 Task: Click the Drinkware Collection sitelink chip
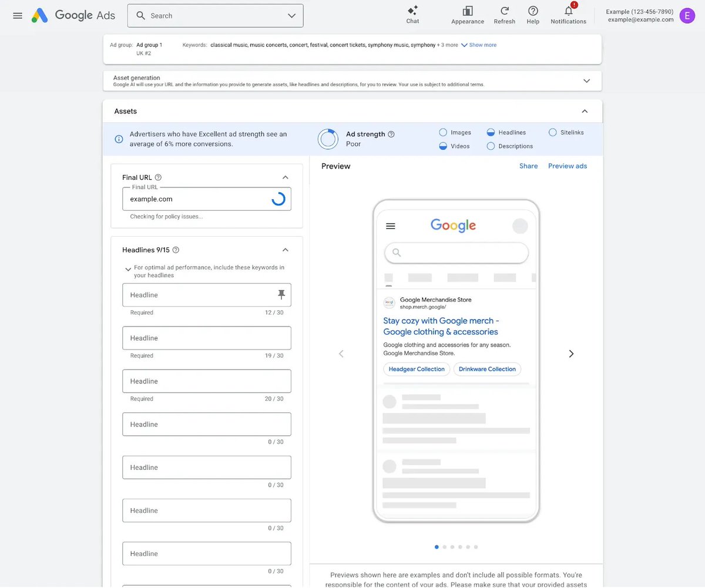coord(487,369)
